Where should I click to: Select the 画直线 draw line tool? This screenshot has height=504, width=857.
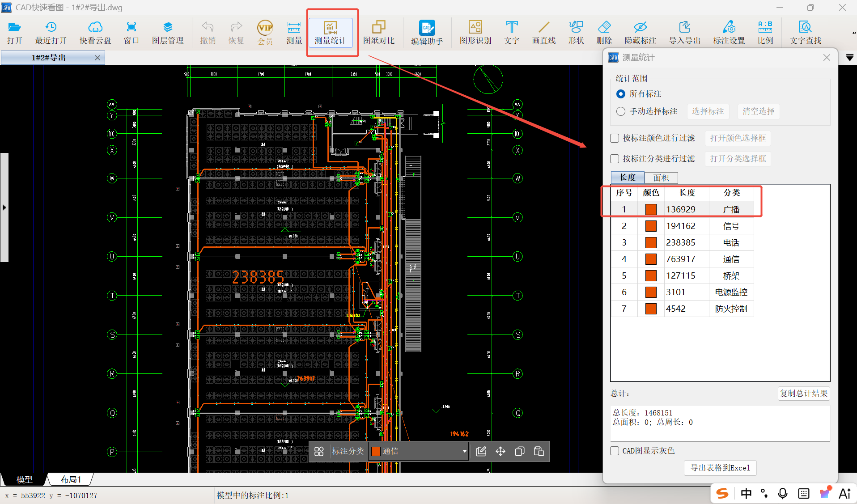pyautogui.click(x=543, y=33)
